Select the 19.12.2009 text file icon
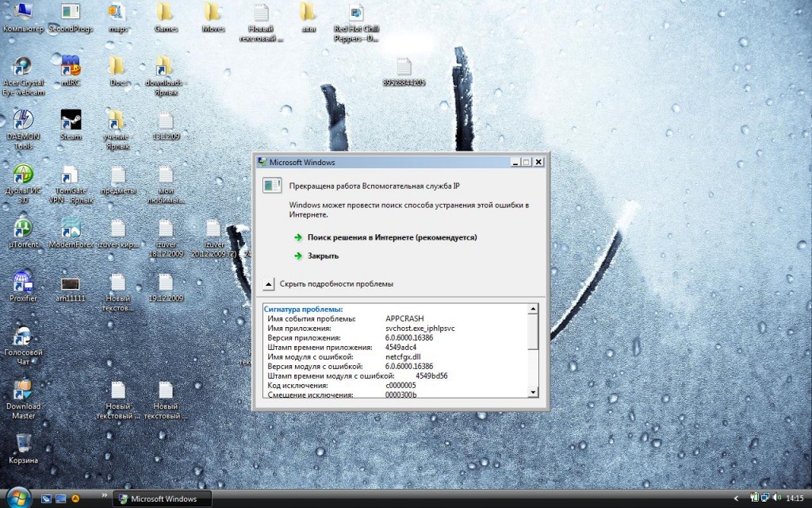 166,286
